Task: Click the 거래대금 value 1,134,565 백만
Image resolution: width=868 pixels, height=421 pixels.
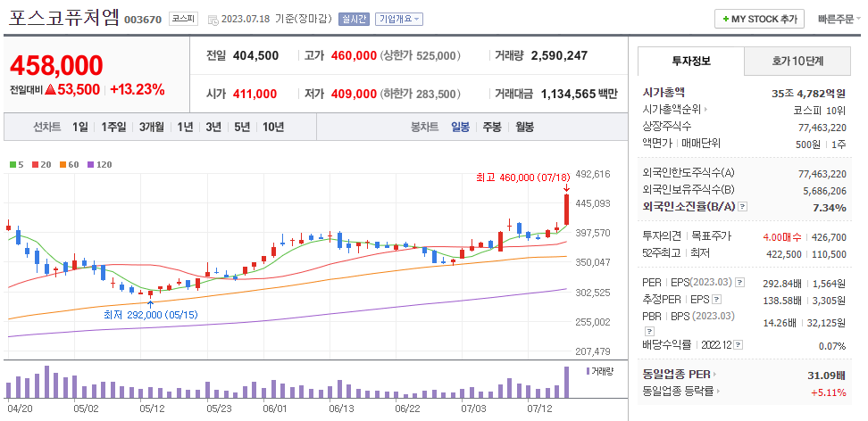Action: [x=579, y=94]
